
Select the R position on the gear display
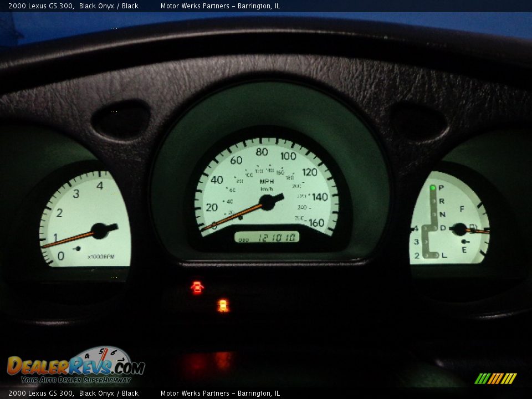click(x=441, y=201)
